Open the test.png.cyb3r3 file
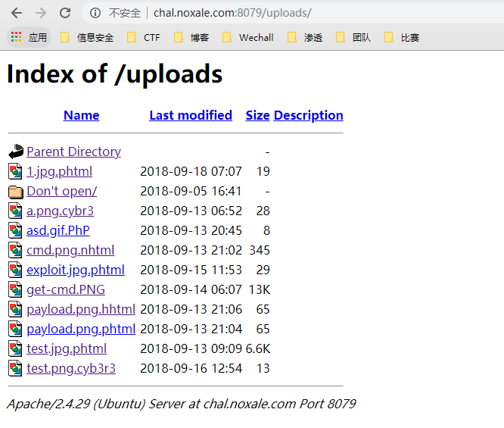This screenshot has height=428, width=504. point(71,368)
